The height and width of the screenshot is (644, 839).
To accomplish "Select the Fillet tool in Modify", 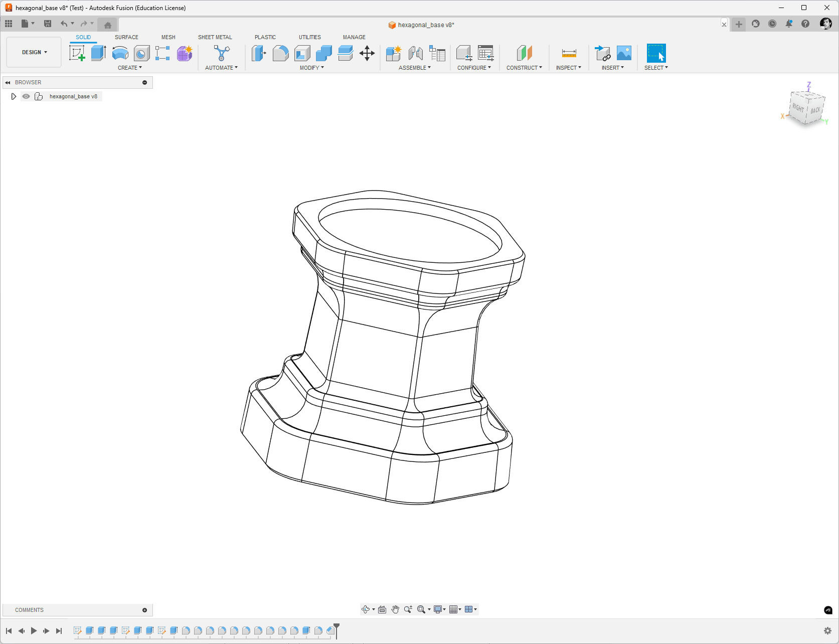I will click(280, 53).
